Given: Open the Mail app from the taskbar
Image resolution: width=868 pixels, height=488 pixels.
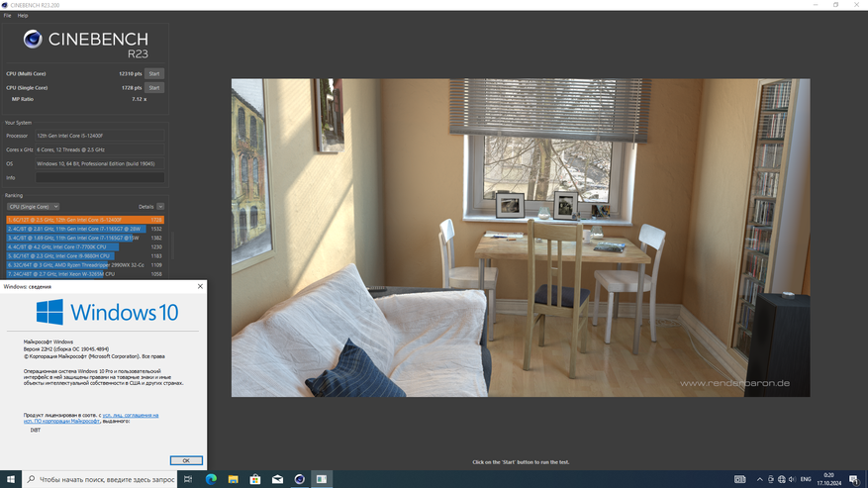Looking at the screenshot, I should (x=277, y=479).
